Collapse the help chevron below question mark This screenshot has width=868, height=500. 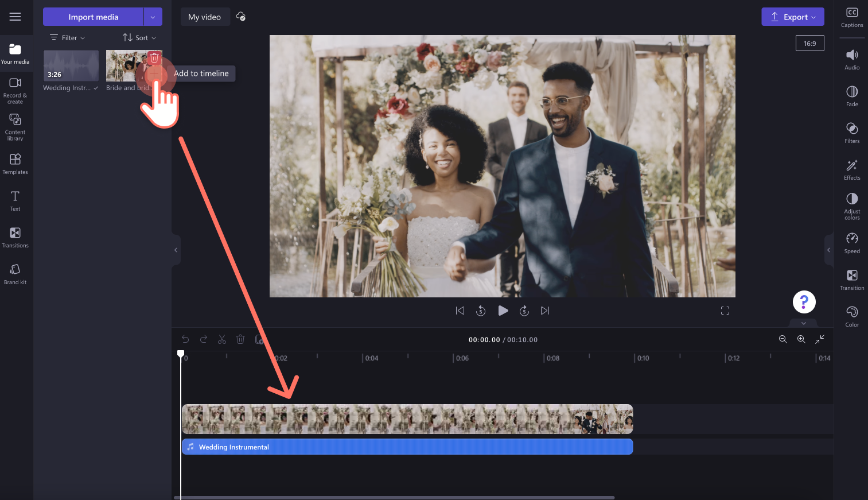point(804,323)
